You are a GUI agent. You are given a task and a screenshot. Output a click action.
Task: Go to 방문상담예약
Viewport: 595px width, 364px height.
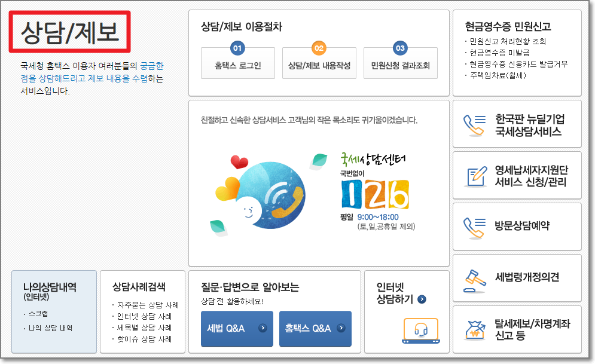click(517, 227)
